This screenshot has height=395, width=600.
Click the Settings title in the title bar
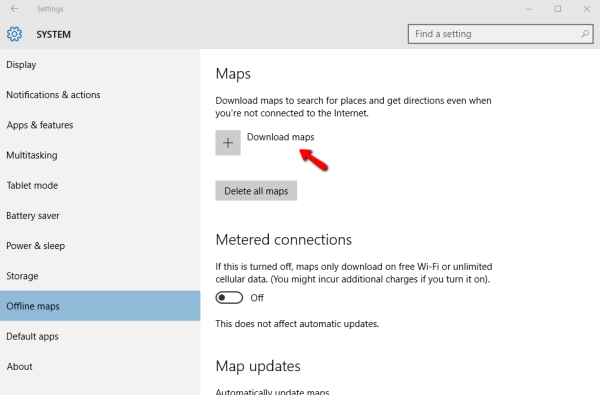coord(50,8)
